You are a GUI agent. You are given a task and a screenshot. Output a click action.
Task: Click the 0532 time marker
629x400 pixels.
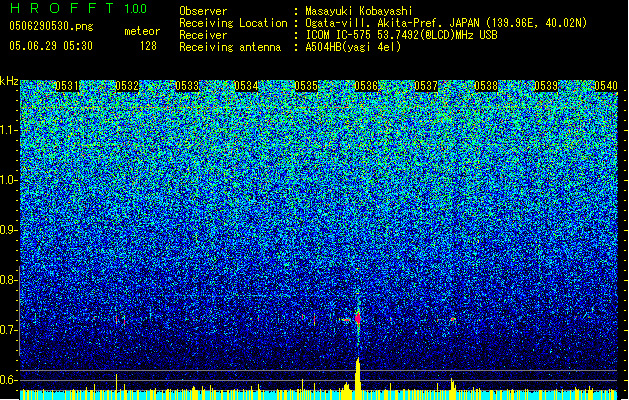pyautogui.click(x=127, y=86)
